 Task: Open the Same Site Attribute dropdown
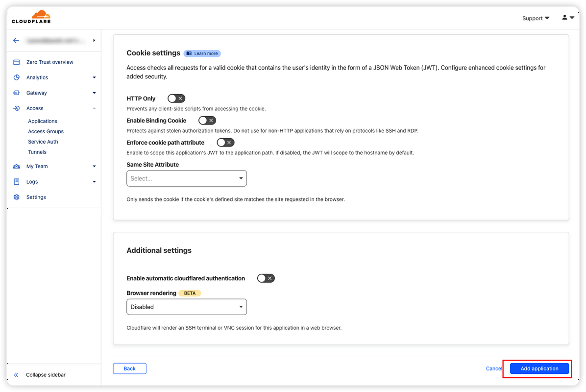point(187,178)
